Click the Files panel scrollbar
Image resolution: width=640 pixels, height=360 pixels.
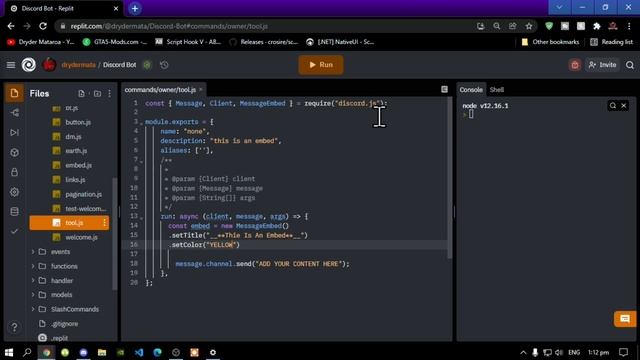click(x=115, y=233)
